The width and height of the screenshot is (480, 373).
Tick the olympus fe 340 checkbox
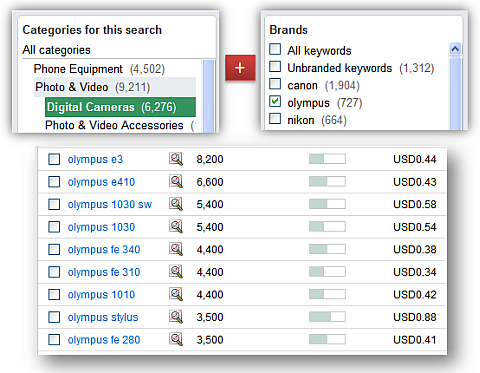54,249
